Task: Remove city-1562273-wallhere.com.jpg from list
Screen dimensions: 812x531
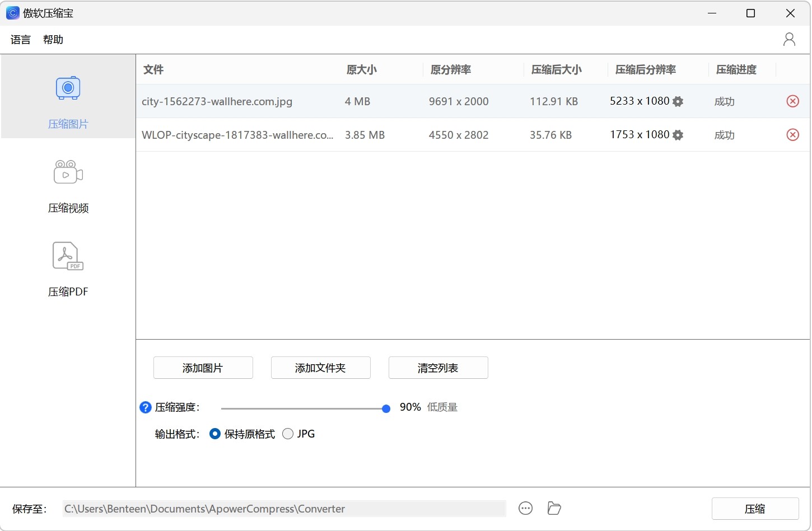Action: [x=792, y=101]
